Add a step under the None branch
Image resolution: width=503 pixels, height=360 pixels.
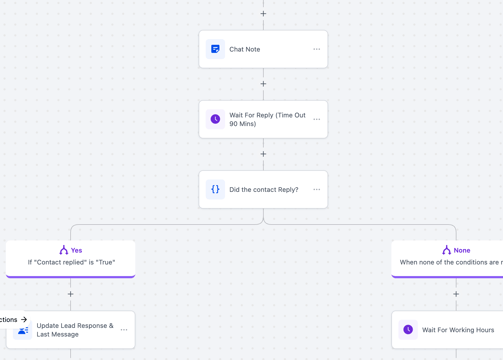point(456,294)
